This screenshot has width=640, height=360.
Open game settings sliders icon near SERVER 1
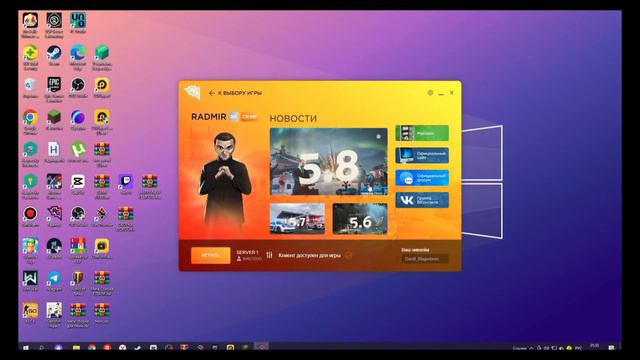click(269, 255)
